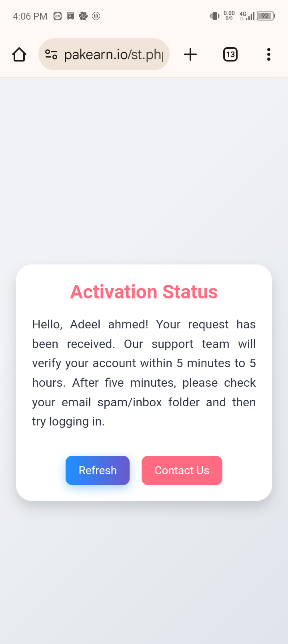Tap the battery indicator showing 92
The width and height of the screenshot is (288, 644).
pyautogui.click(x=266, y=16)
